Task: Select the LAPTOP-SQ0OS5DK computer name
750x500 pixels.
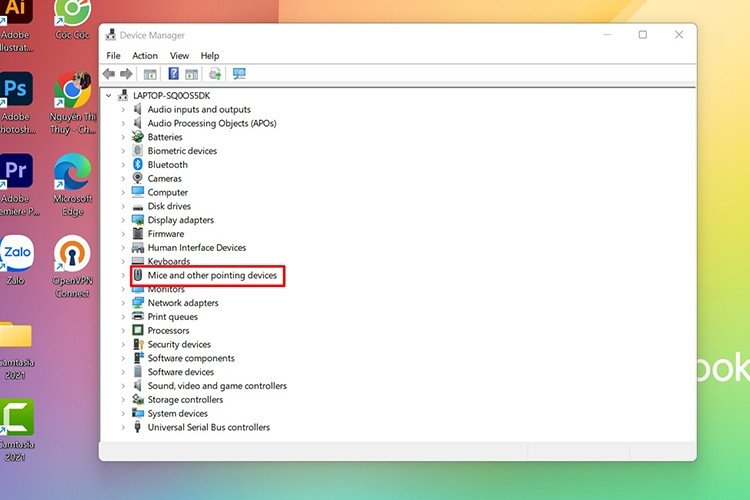Action: click(x=171, y=96)
